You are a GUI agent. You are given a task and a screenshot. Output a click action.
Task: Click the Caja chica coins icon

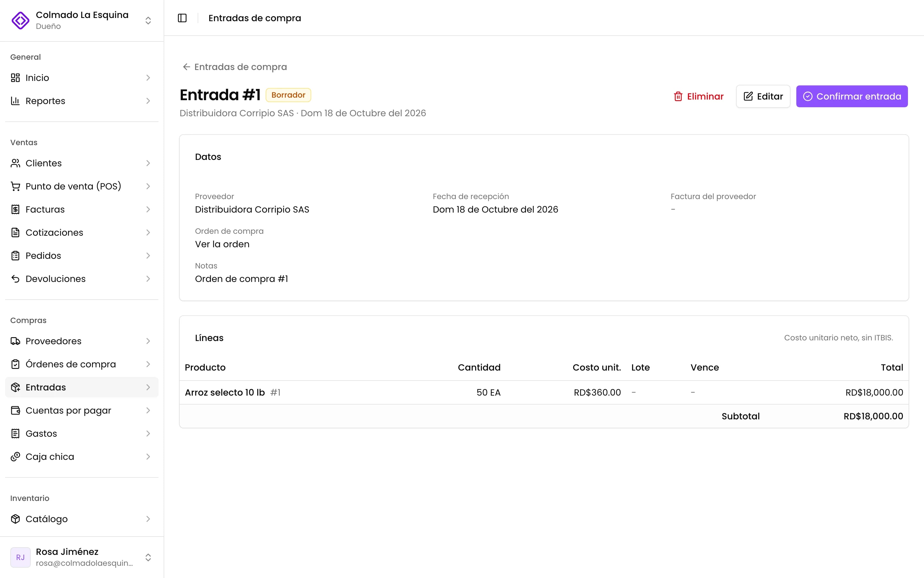[x=15, y=457]
